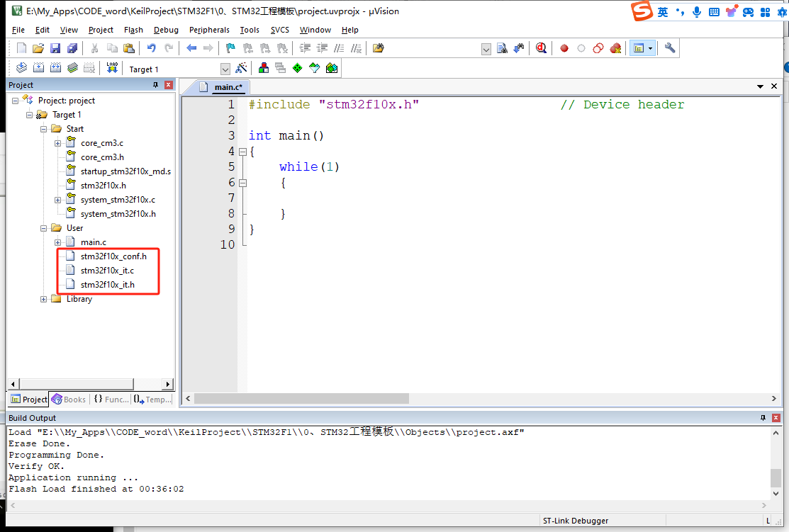Expand the Library group
789x532 pixels.
43,299
